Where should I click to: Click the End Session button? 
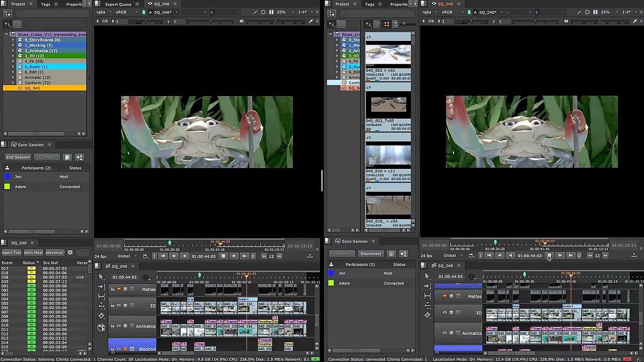click(18, 157)
